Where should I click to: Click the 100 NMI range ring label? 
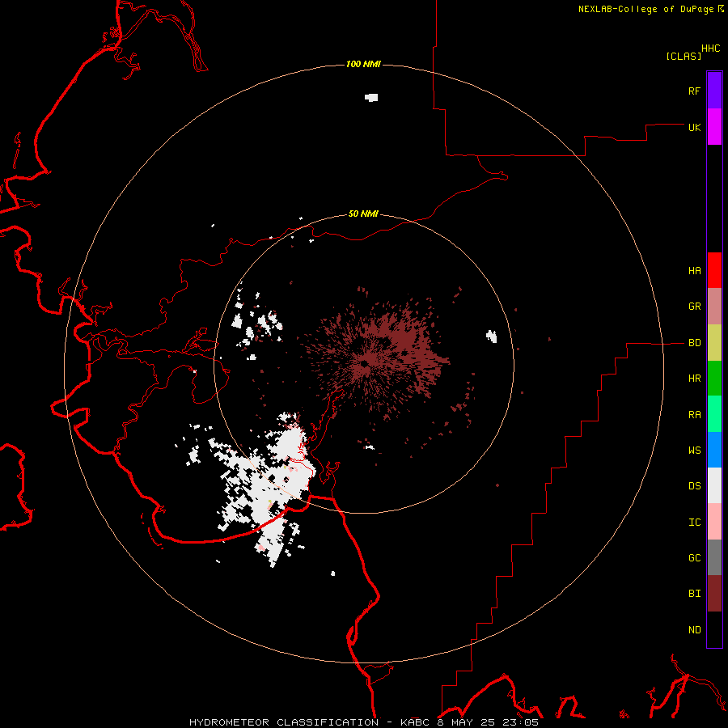(363, 64)
